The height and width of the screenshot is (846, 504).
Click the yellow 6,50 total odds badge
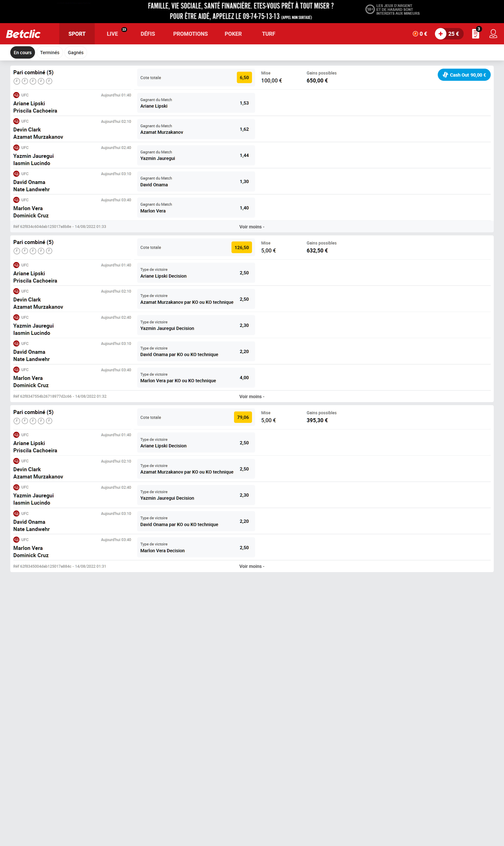(x=244, y=78)
